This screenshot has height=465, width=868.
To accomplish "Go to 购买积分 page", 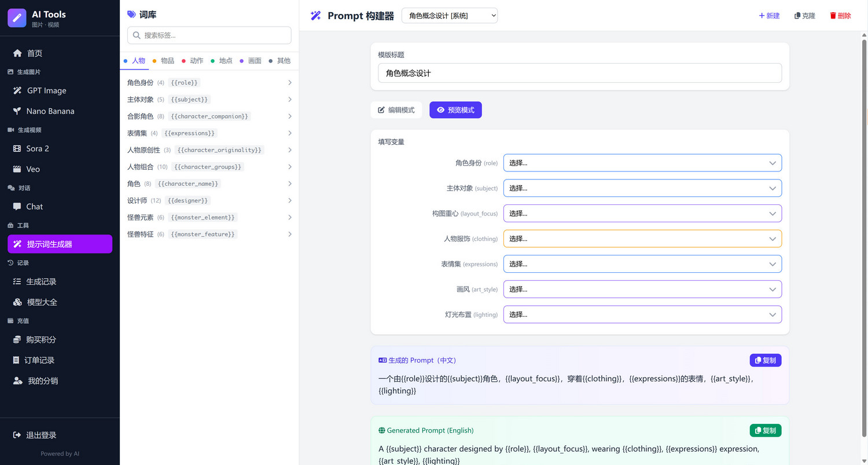I will pyautogui.click(x=41, y=340).
